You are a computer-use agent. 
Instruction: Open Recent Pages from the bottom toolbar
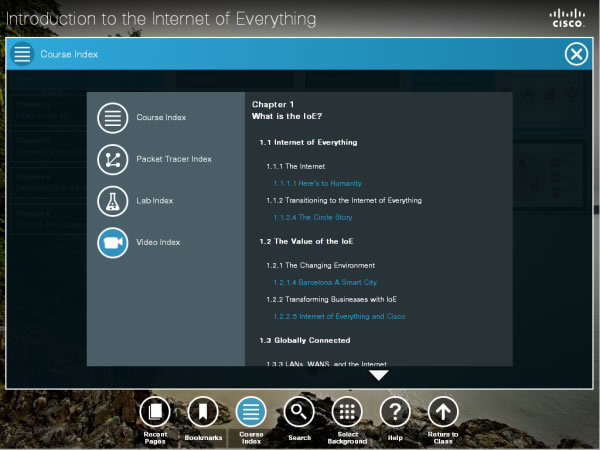(x=155, y=411)
